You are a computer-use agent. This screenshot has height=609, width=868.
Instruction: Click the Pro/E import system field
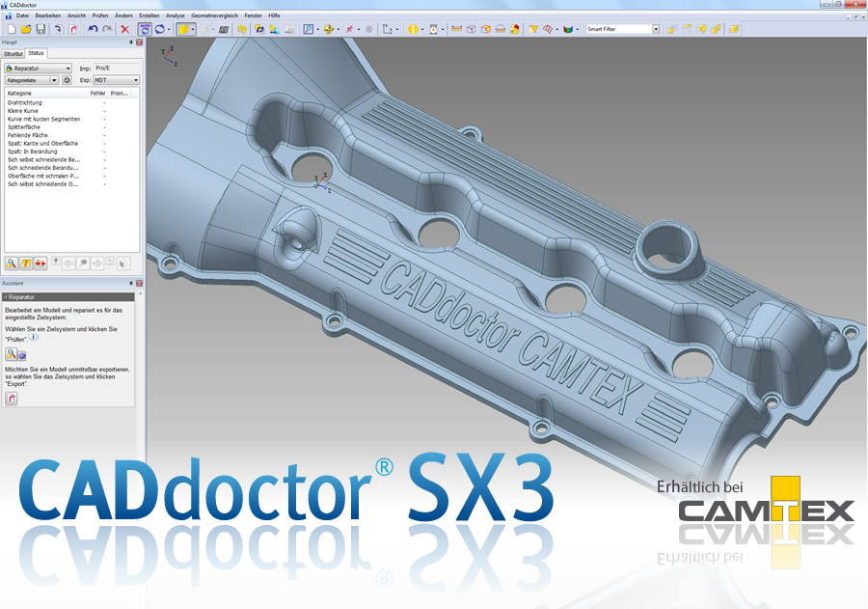[117, 69]
